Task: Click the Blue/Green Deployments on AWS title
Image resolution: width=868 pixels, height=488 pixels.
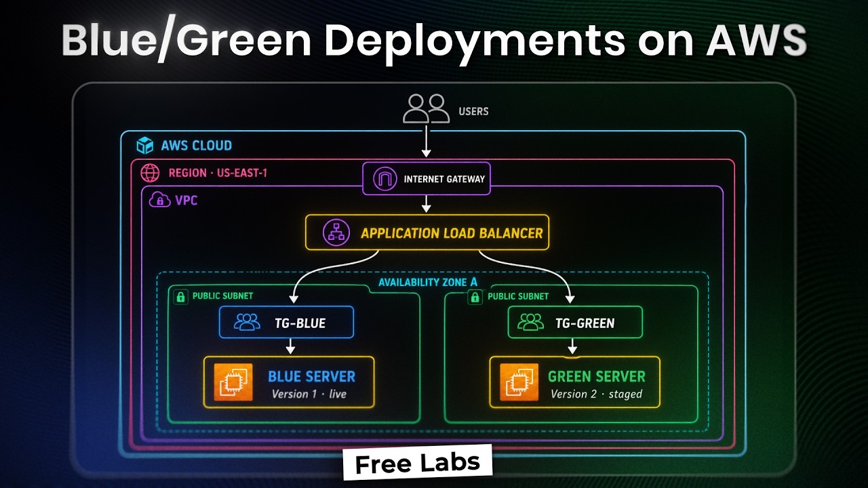Action: click(x=434, y=39)
